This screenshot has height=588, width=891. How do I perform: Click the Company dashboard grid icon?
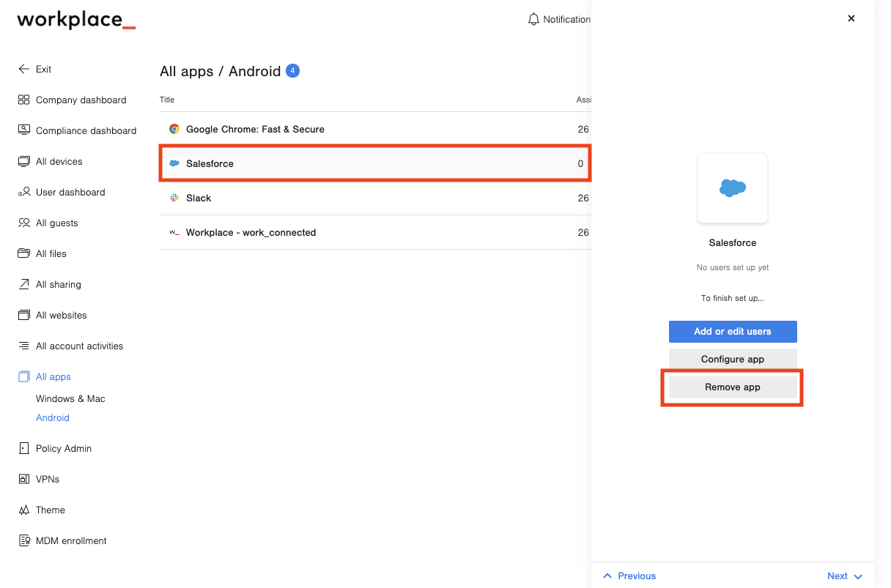pyautogui.click(x=23, y=100)
